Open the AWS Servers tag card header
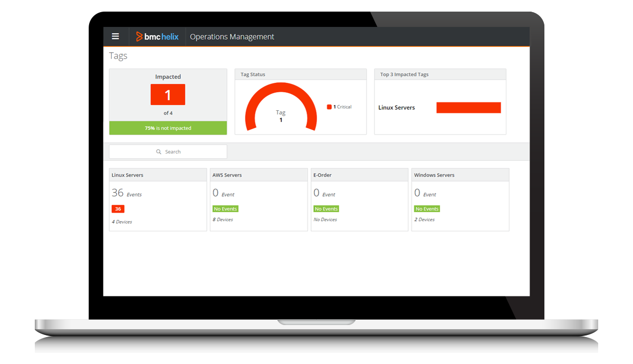The width and height of the screenshot is (633, 364). coord(258,175)
